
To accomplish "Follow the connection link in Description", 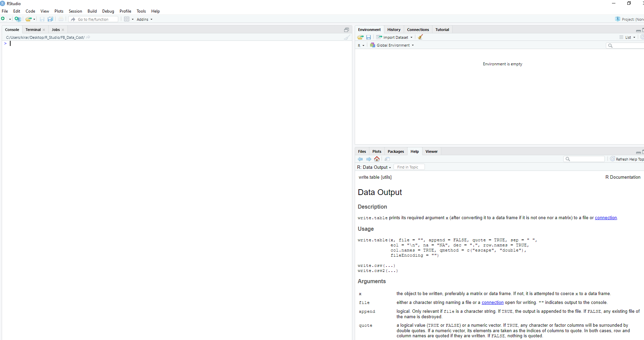I will click(605, 218).
